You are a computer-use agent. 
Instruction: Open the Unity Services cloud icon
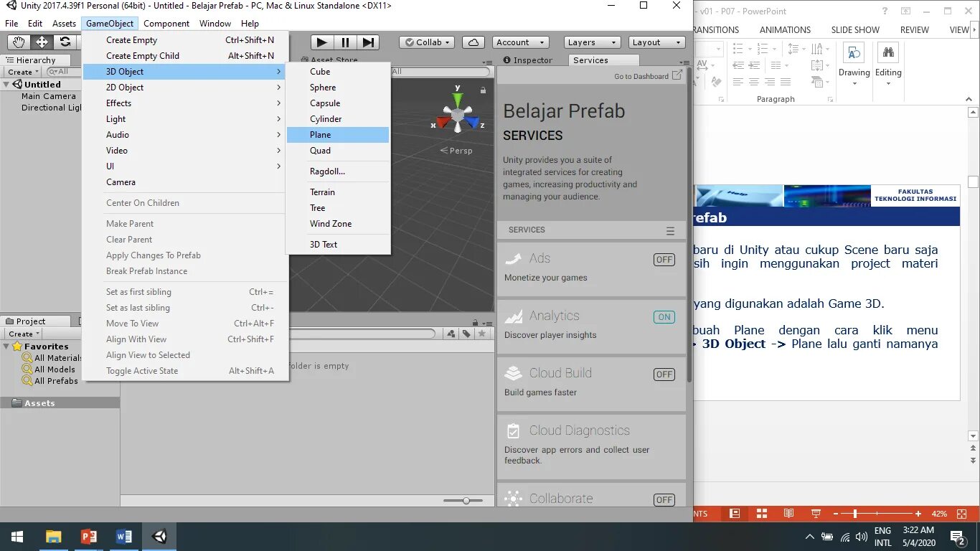[x=473, y=42]
